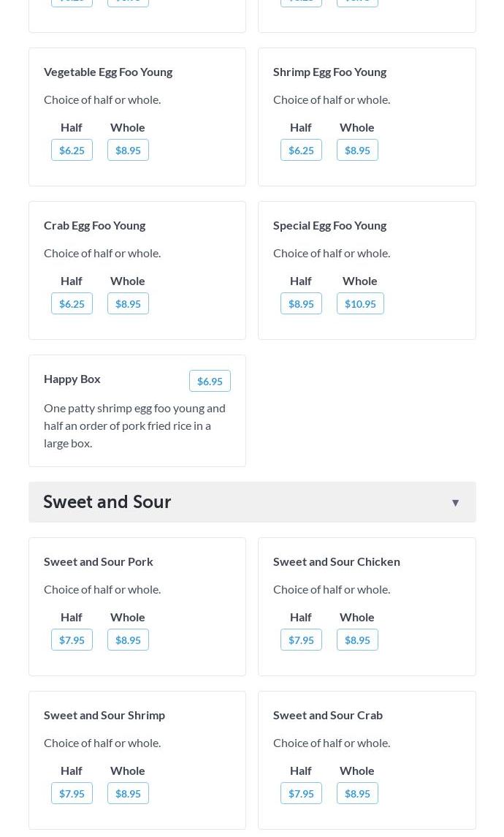Order Whole $8.95 Sweet and Sour Pork

[128, 640]
